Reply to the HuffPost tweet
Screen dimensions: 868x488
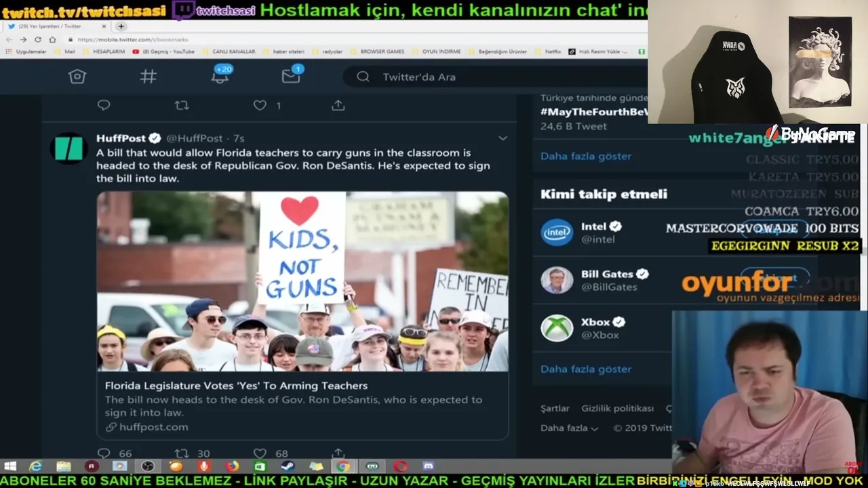pos(104,453)
